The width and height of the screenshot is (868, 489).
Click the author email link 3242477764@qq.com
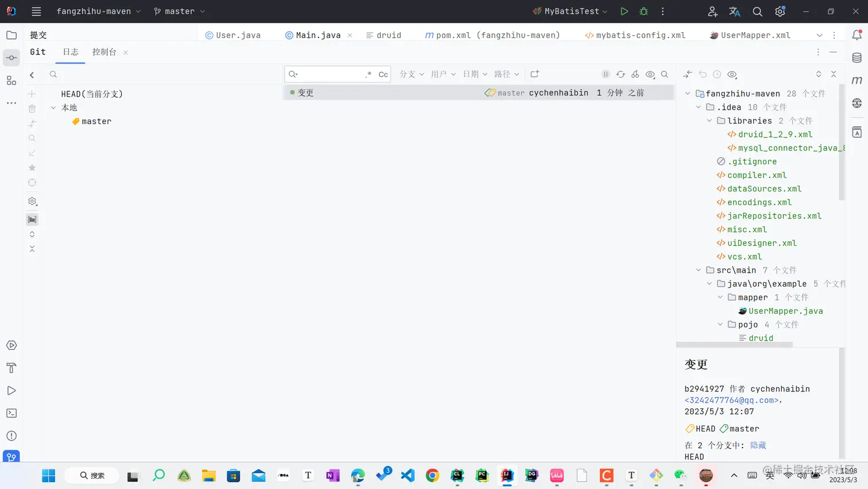[x=732, y=400]
